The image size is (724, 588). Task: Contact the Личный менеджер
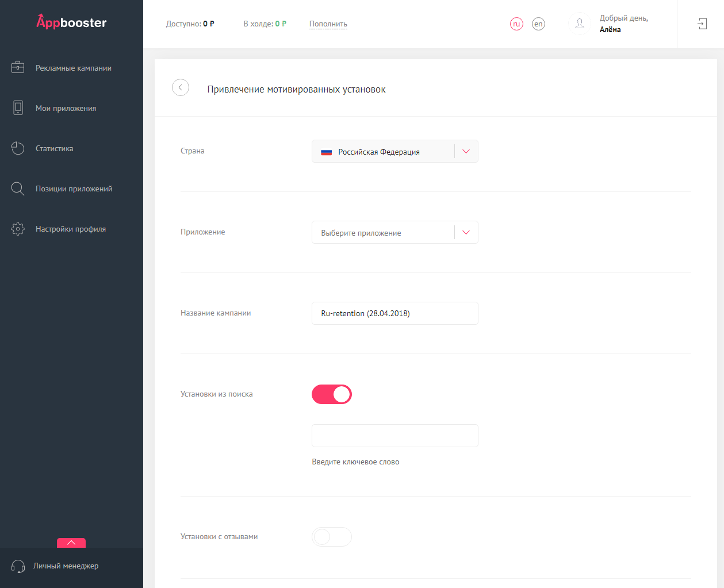pyautogui.click(x=65, y=566)
